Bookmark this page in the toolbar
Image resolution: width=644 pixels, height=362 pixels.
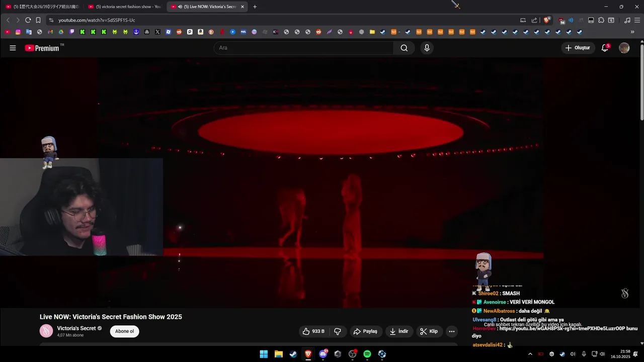(x=38, y=20)
